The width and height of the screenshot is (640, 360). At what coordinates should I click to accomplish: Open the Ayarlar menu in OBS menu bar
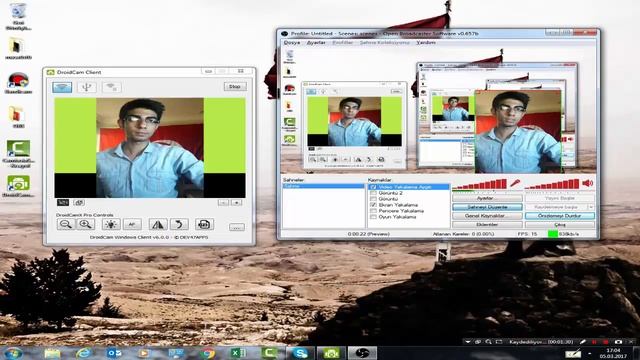coord(316,42)
